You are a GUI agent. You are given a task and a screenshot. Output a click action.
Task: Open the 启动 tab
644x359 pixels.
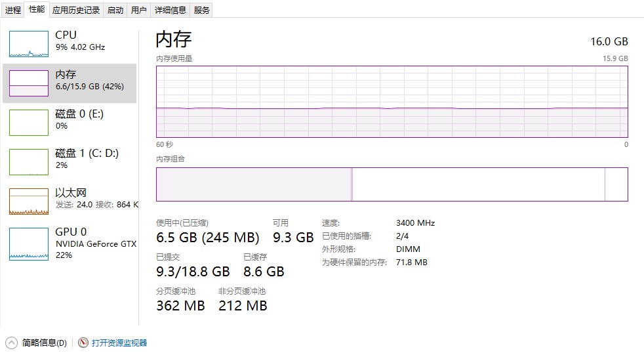pyautogui.click(x=115, y=10)
